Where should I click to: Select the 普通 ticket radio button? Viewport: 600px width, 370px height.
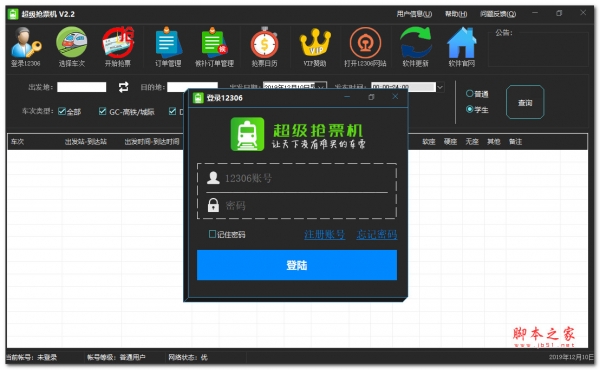click(470, 93)
